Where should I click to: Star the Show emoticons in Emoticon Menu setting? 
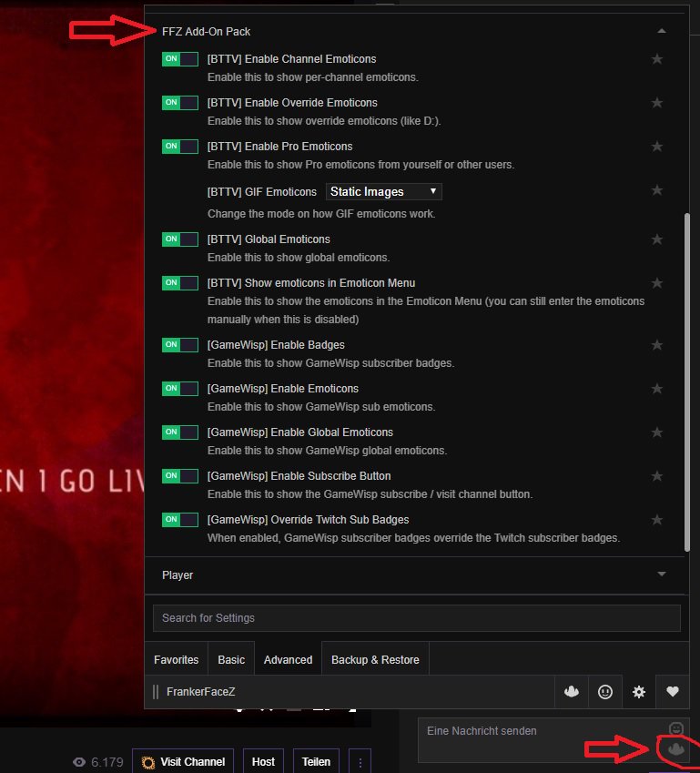tap(656, 283)
